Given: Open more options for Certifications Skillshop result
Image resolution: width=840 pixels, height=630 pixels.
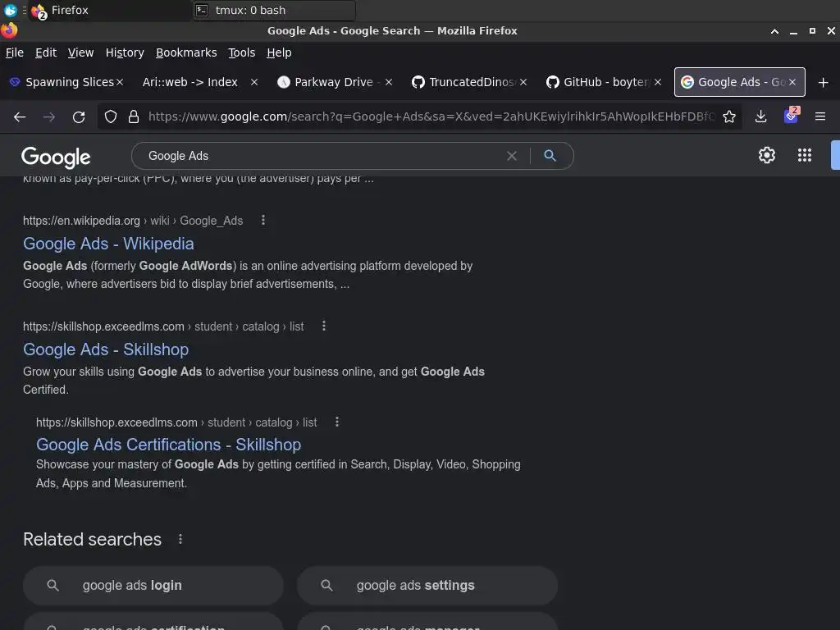Looking at the screenshot, I should tap(337, 422).
